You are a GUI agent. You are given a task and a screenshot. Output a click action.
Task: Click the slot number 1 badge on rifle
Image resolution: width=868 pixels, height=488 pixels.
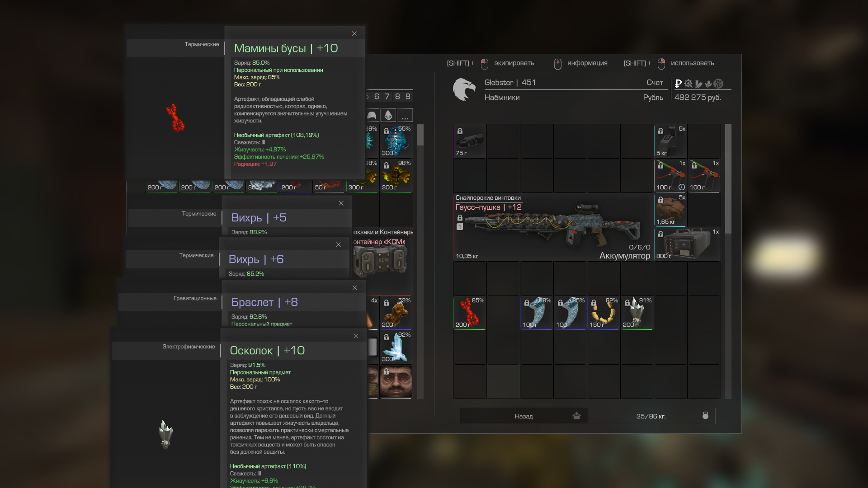(x=460, y=227)
